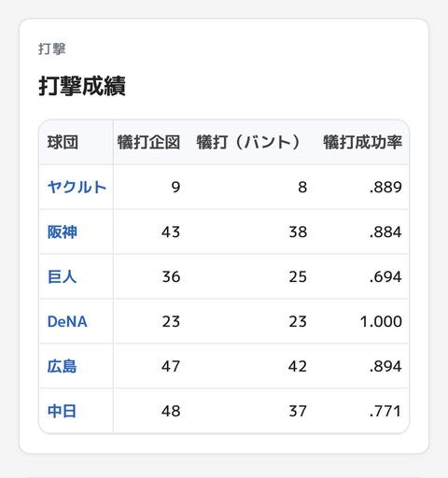The width and height of the screenshot is (448, 478).
Task: Open the 巨人 team link
Action: (x=62, y=276)
